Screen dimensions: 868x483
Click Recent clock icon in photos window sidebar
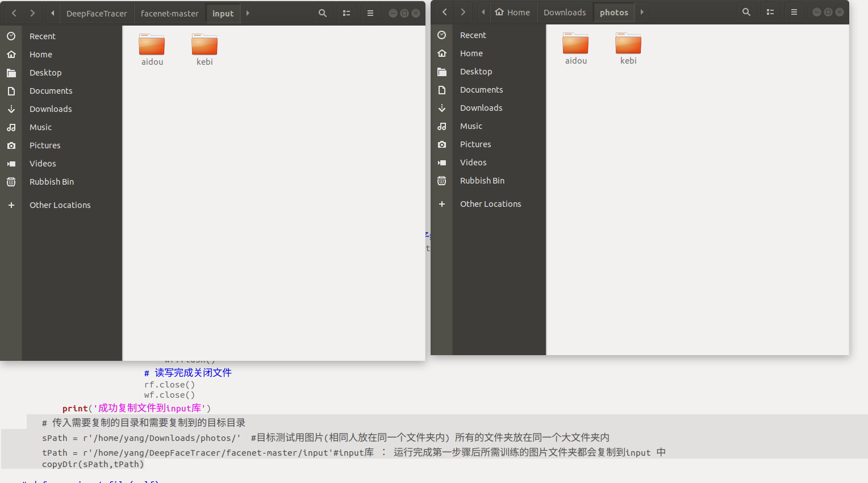tap(441, 35)
